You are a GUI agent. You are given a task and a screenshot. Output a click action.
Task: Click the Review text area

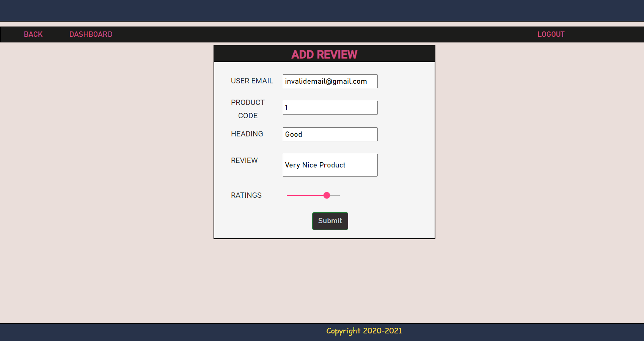[330, 165]
